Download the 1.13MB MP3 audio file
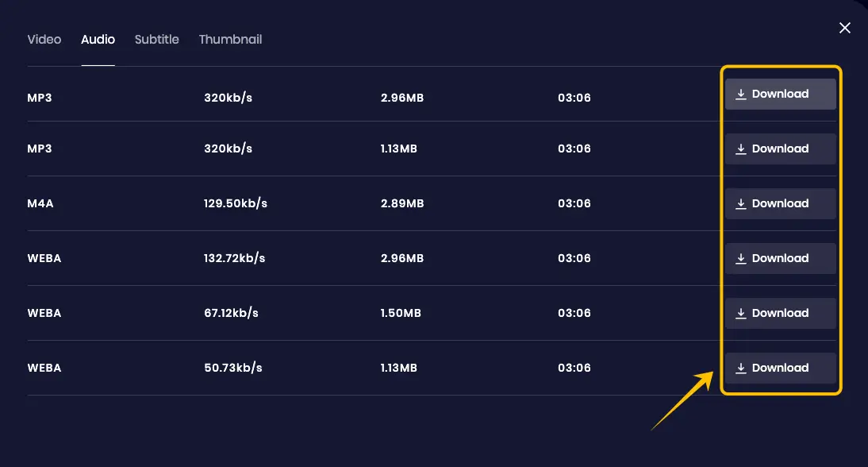Image resolution: width=868 pixels, height=467 pixels. click(x=780, y=149)
